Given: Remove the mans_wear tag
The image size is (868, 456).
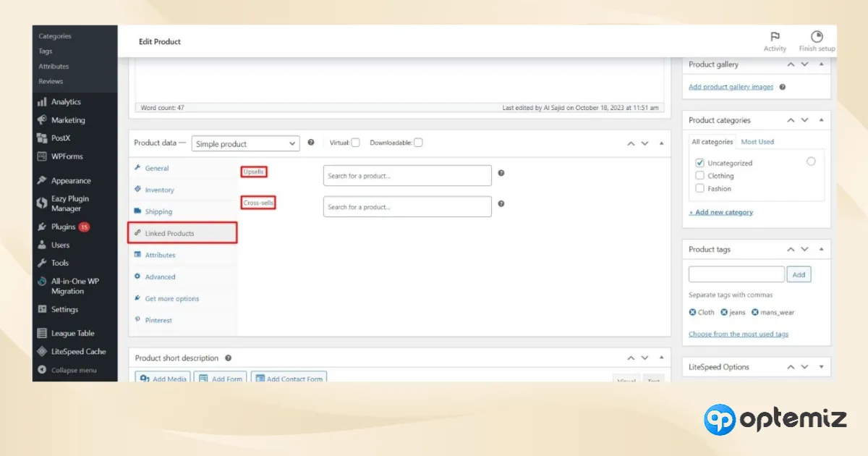Looking at the screenshot, I should tap(755, 313).
